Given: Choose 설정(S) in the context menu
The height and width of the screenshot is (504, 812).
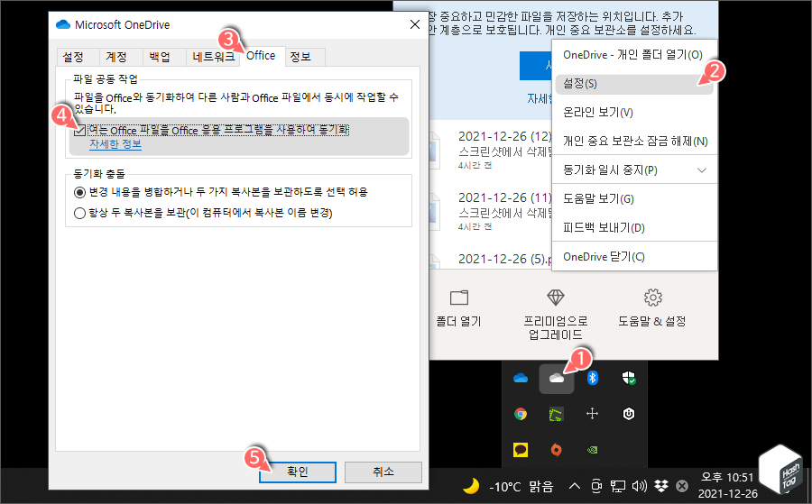Looking at the screenshot, I should click(634, 84).
